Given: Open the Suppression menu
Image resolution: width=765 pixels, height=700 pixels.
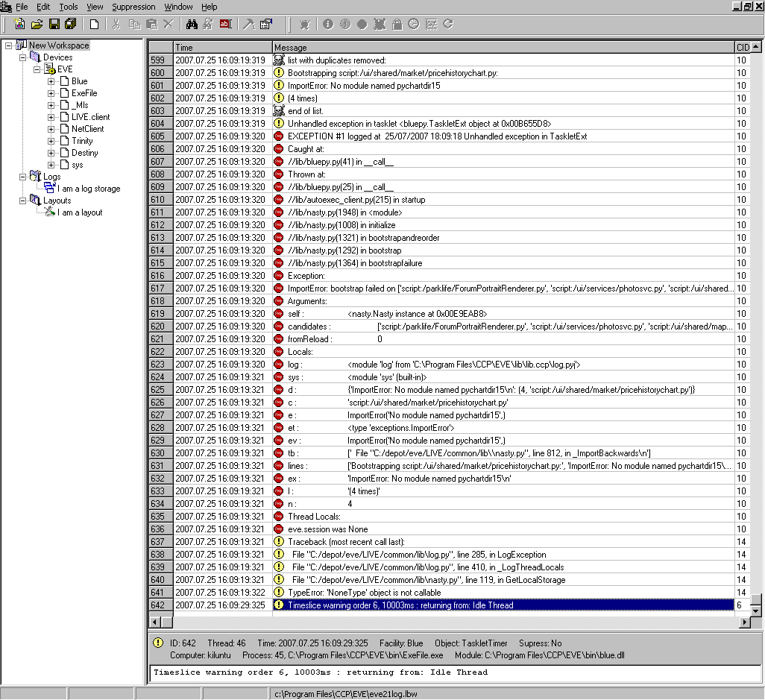Looking at the screenshot, I should 133,7.
